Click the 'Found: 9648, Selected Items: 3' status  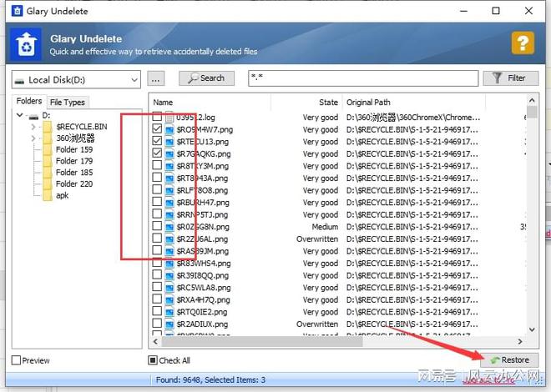(x=210, y=379)
